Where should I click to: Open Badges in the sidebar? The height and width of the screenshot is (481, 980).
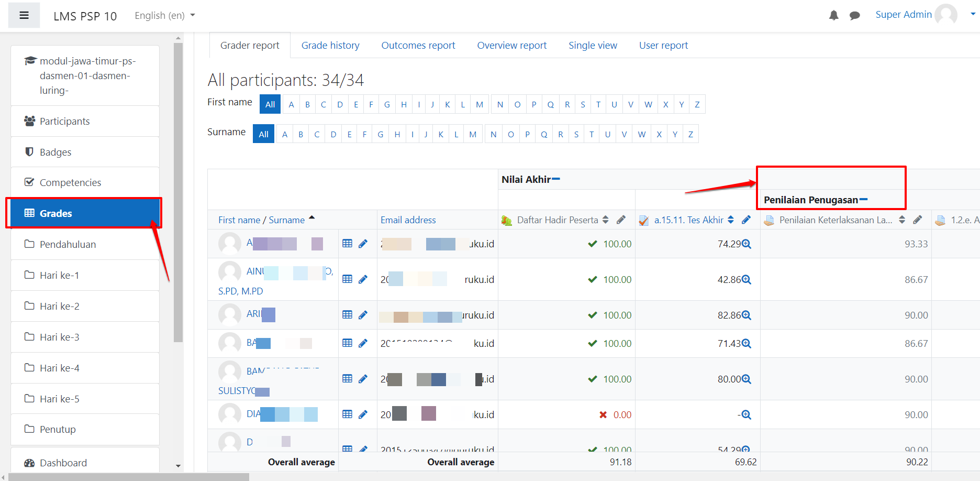click(x=85, y=152)
